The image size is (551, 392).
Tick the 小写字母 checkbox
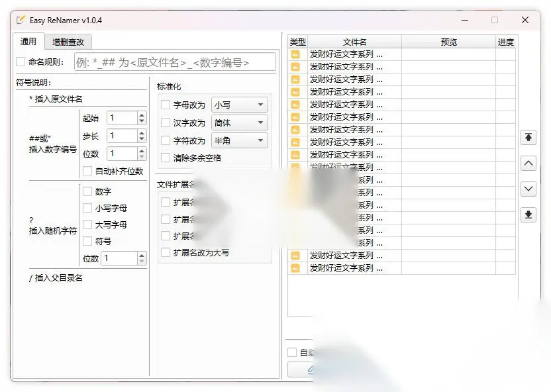click(87, 208)
